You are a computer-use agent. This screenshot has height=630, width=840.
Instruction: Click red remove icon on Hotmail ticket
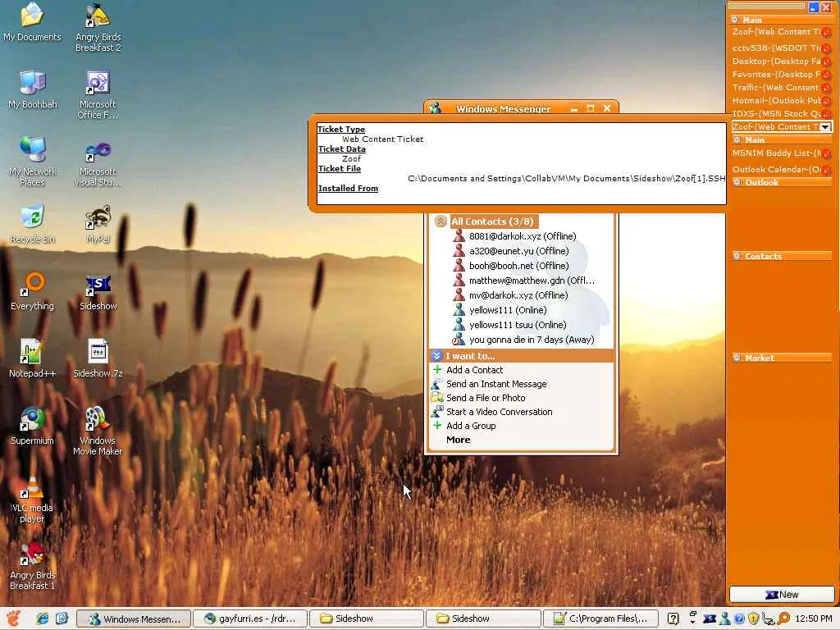coord(827,101)
